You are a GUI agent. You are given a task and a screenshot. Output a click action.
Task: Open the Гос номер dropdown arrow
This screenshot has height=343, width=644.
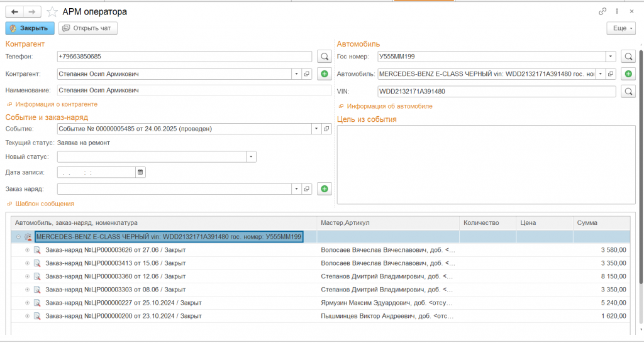coord(610,57)
